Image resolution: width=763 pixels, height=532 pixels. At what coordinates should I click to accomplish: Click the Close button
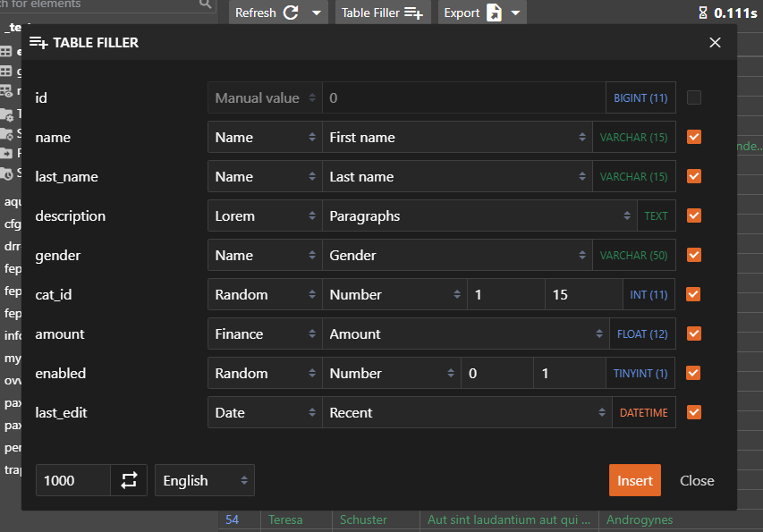coord(697,480)
